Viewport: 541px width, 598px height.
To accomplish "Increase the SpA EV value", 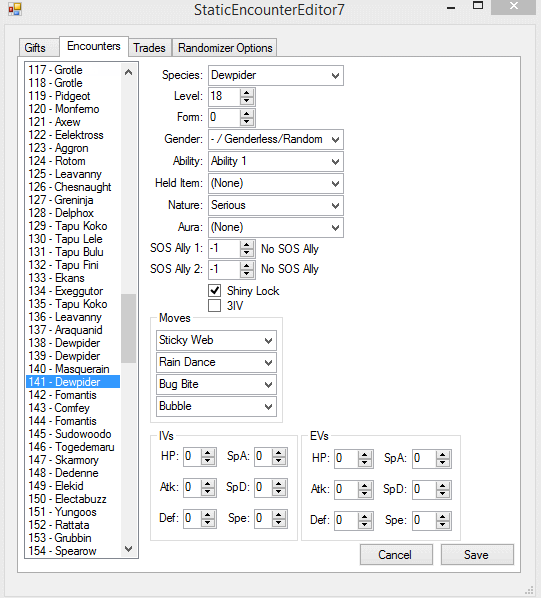I will click(443, 455).
